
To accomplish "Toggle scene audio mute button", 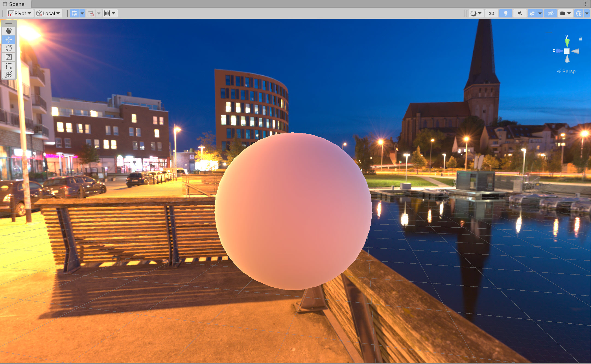I will click(520, 13).
